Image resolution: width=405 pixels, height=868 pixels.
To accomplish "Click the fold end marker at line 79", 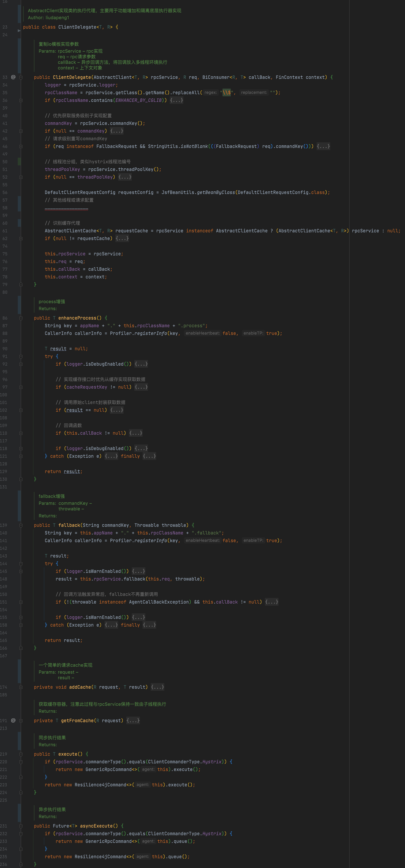I will [x=21, y=284].
